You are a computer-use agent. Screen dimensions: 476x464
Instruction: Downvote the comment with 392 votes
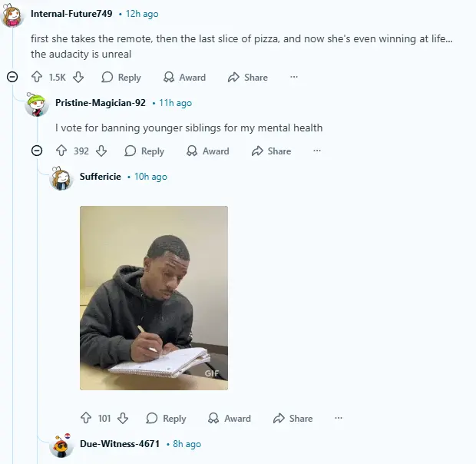click(101, 151)
